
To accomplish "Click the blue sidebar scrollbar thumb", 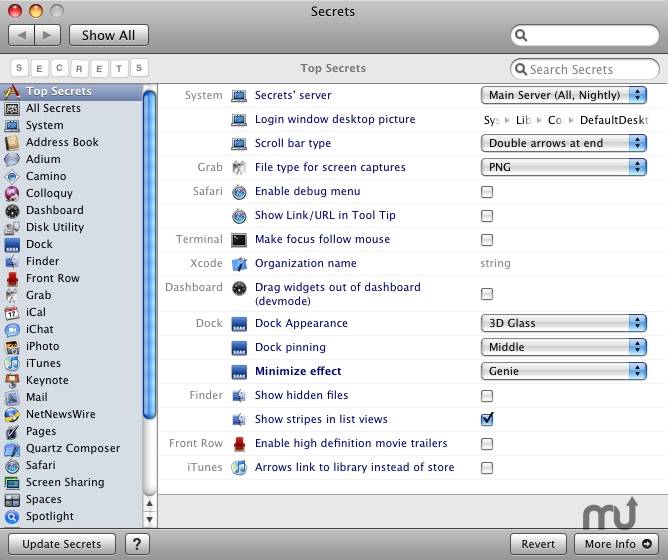I will coord(149,255).
